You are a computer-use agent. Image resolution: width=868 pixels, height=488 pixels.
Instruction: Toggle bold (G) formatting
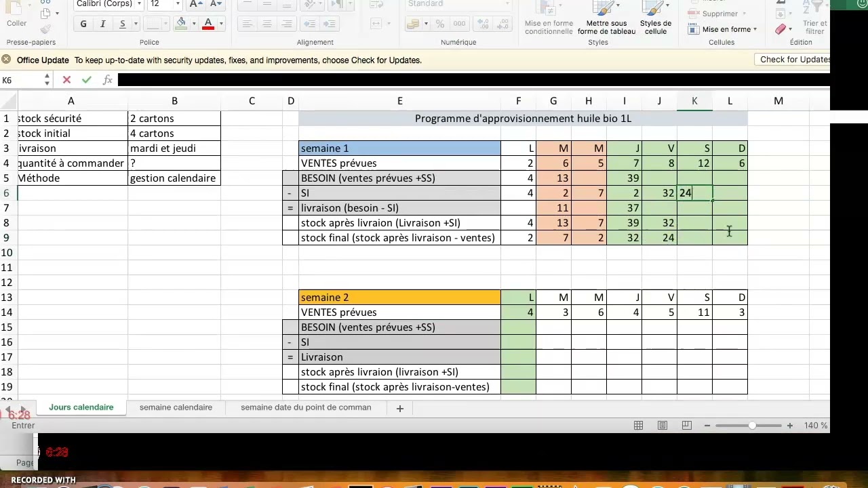[83, 24]
